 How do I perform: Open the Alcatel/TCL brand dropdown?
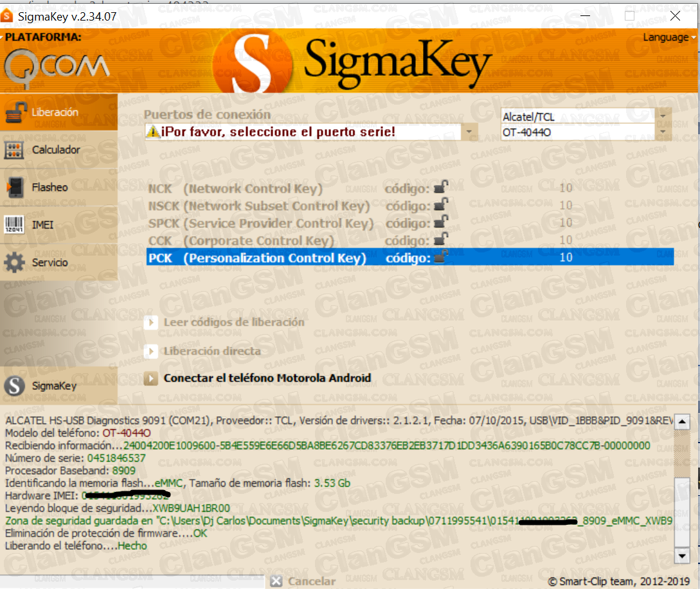[663, 116]
